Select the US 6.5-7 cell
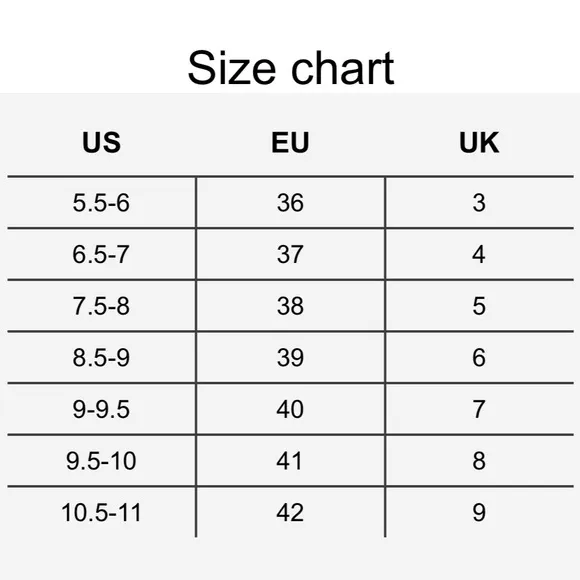The height and width of the screenshot is (580, 580). click(101, 254)
